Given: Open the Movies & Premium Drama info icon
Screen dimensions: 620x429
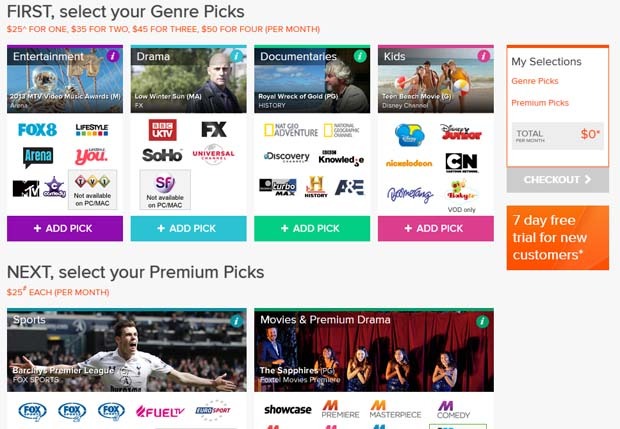Looking at the screenshot, I should point(482,321).
